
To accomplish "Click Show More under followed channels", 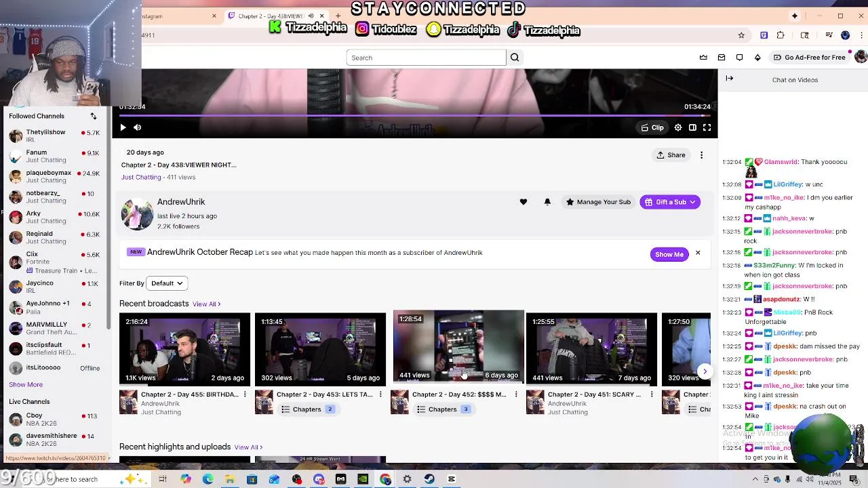I will point(26,385).
